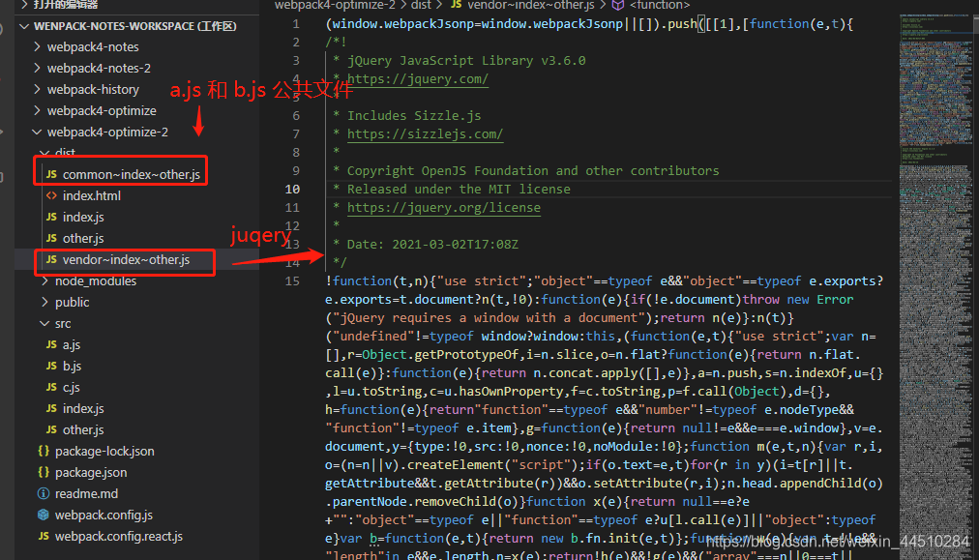979x560 pixels.
Task: Click JS icon of dist other.js
Action: pyautogui.click(x=52, y=238)
